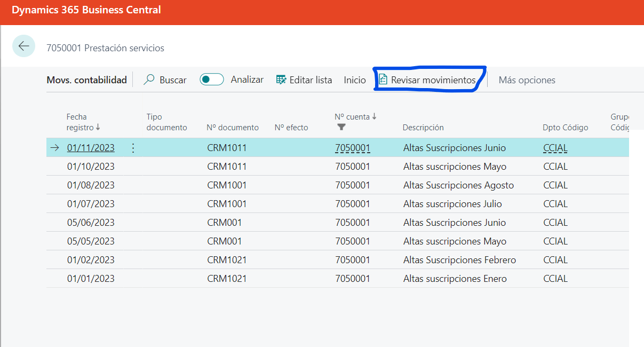Open the Inicio menu tab

coord(354,80)
